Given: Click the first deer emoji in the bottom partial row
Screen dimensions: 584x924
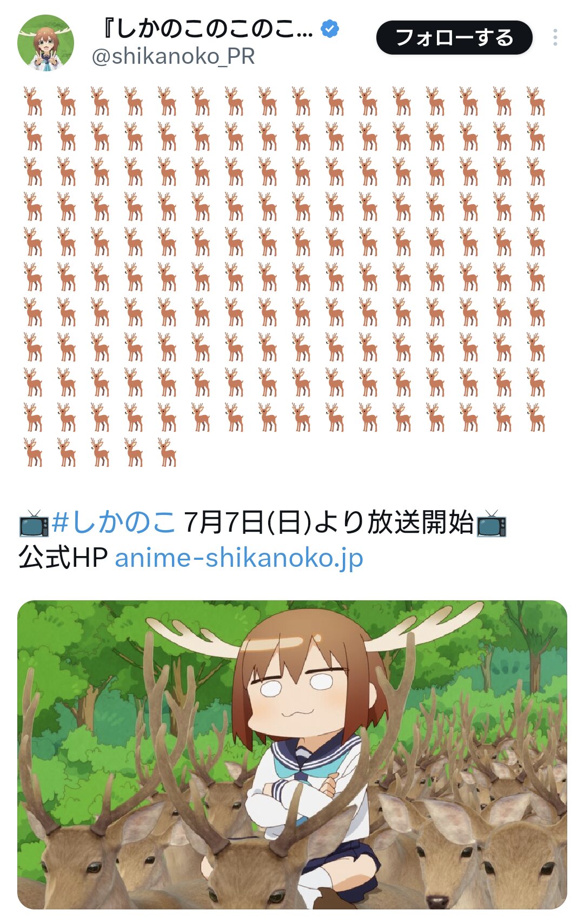Looking at the screenshot, I should coord(33,452).
